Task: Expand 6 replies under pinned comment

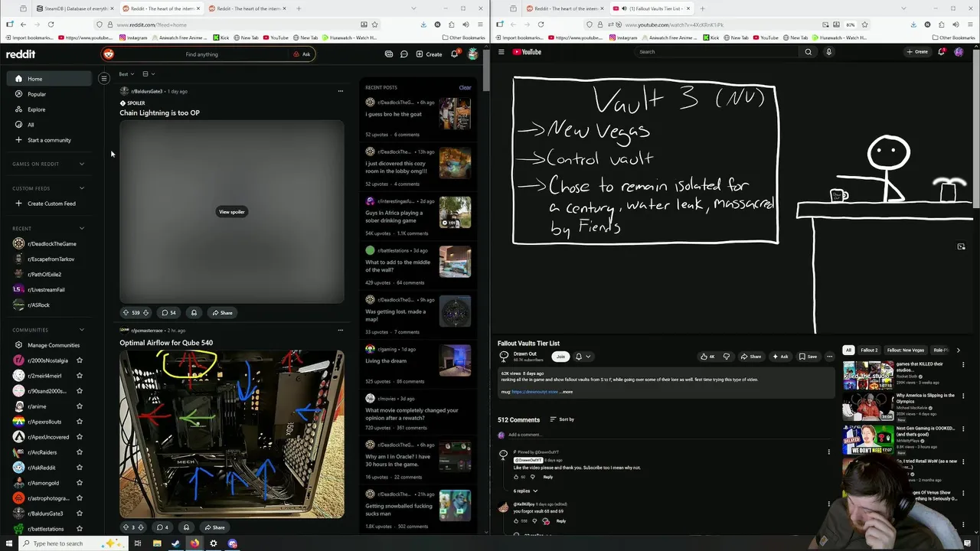Action: (525, 491)
